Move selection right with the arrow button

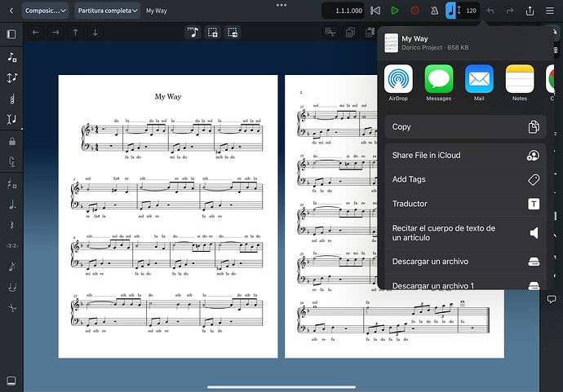(55, 33)
